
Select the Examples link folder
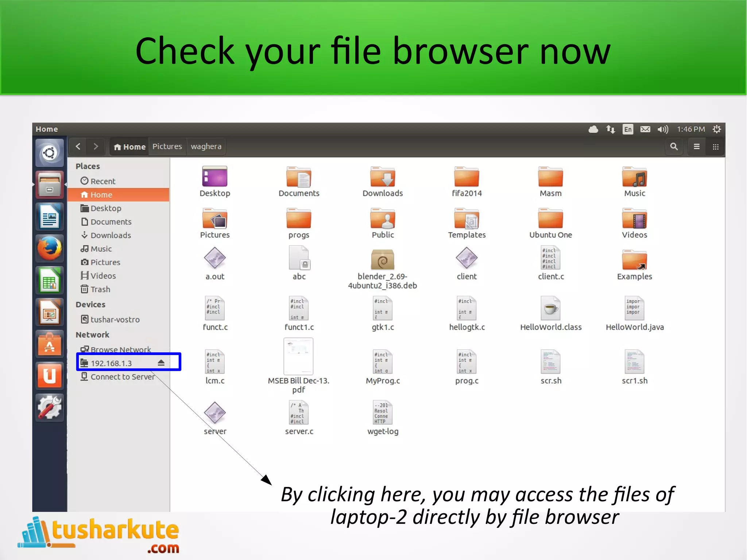(634, 265)
